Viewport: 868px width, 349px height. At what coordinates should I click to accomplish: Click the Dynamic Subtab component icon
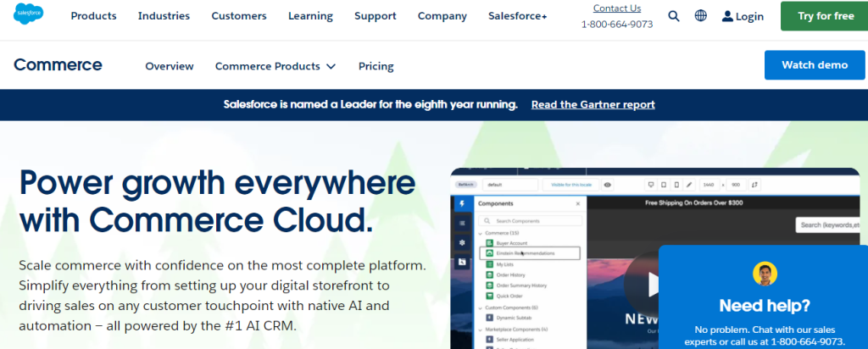(489, 318)
